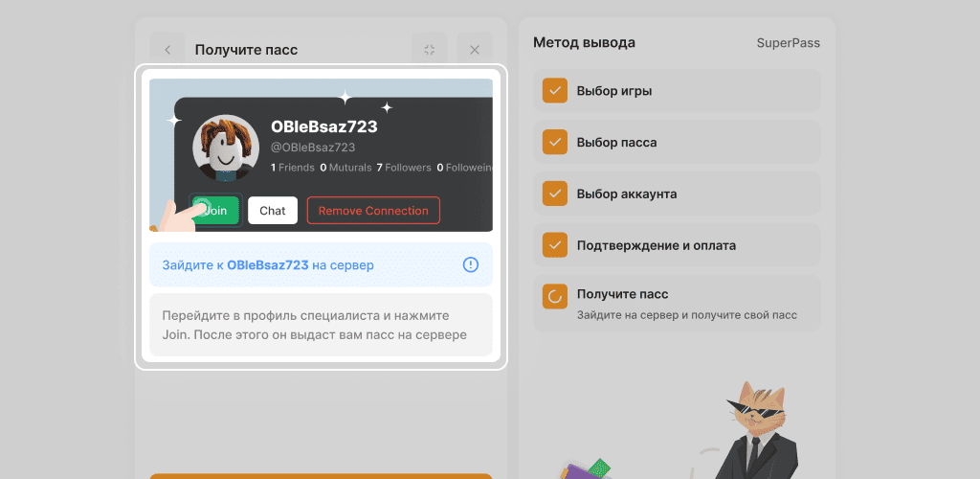Click the orange button at panel bottom
This screenshot has height=479, width=980.
pyautogui.click(x=321, y=475)
